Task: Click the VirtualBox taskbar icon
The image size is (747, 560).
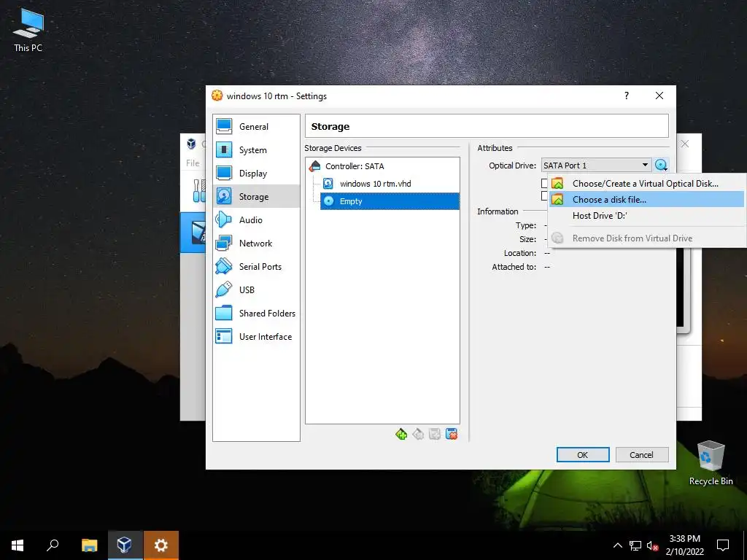Action: pyautogui.click(x=125, y=545)
